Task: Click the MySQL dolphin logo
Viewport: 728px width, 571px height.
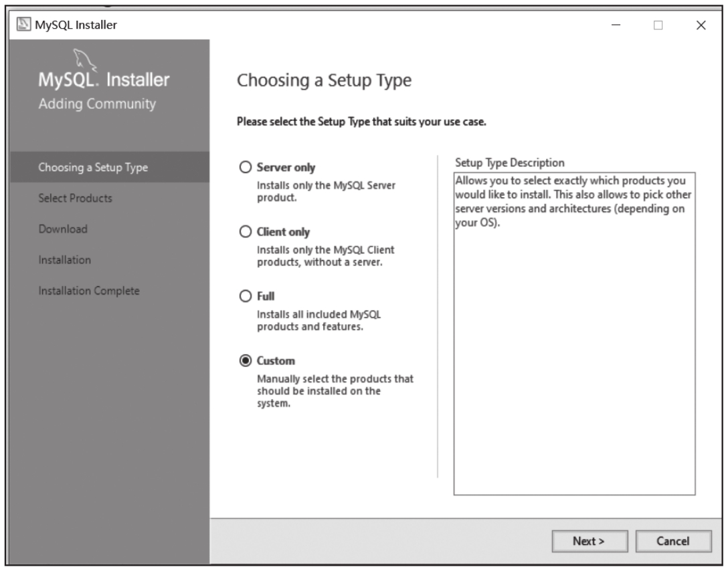Action: click(x=84, y=60)
